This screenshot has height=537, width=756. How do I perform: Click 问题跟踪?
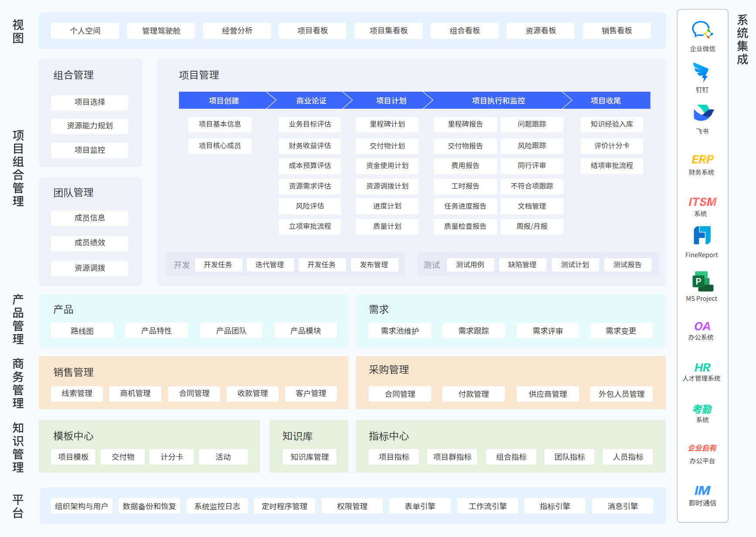[x=532, y=124]
